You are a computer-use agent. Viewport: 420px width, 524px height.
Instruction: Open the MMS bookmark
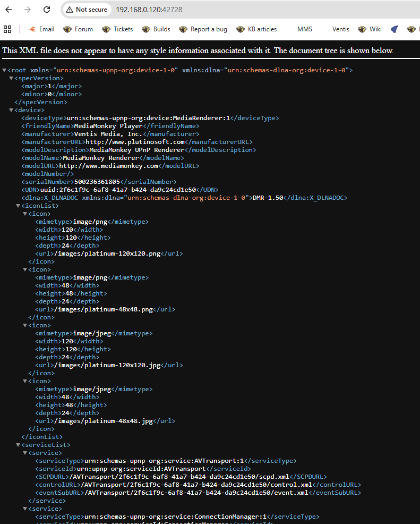point(304,29)
